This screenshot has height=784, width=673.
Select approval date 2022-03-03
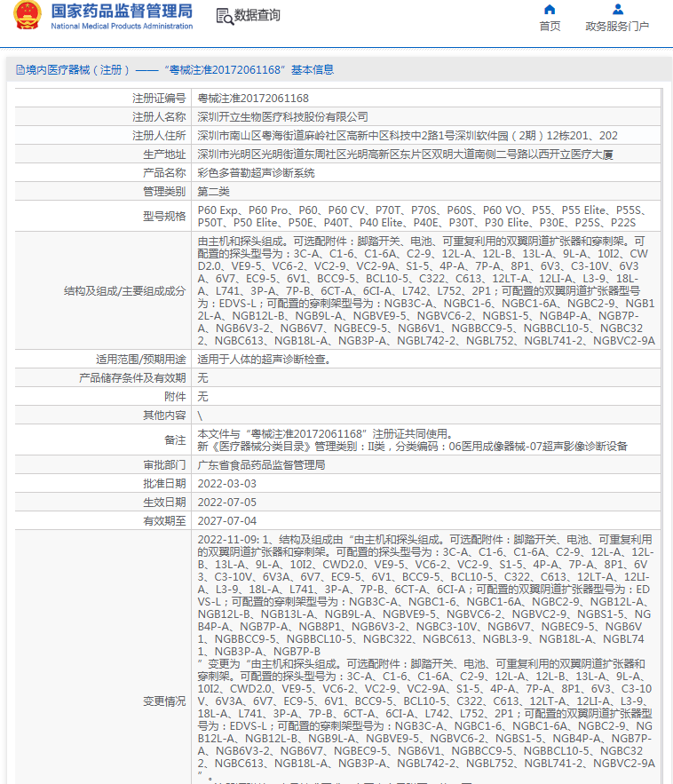227,484
